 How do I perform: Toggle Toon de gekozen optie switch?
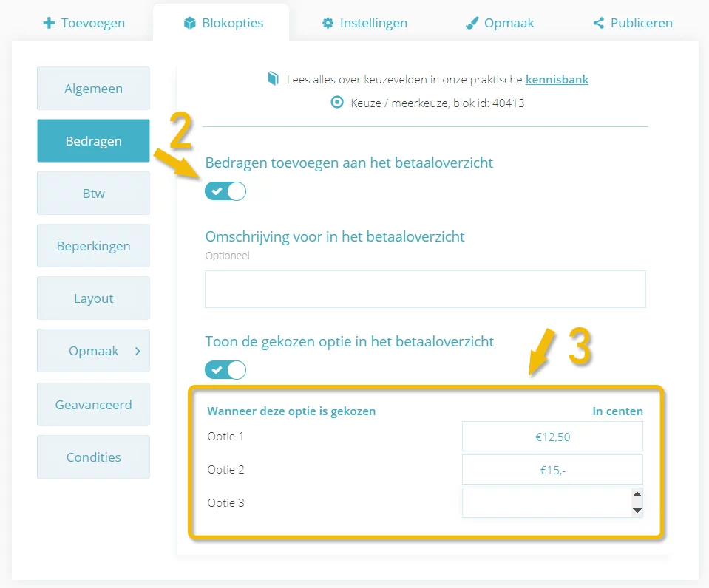coord(225,370)
